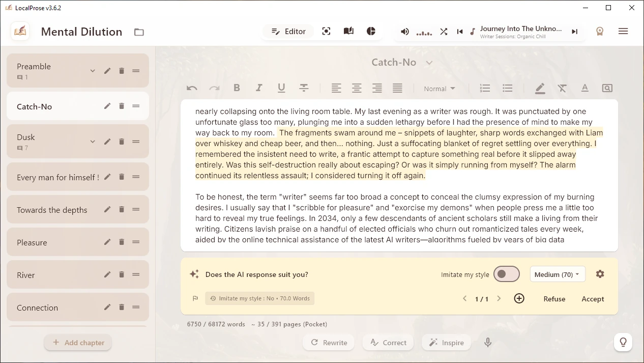
Task: Toggle shuffle for music player
Action: point(444,32)
